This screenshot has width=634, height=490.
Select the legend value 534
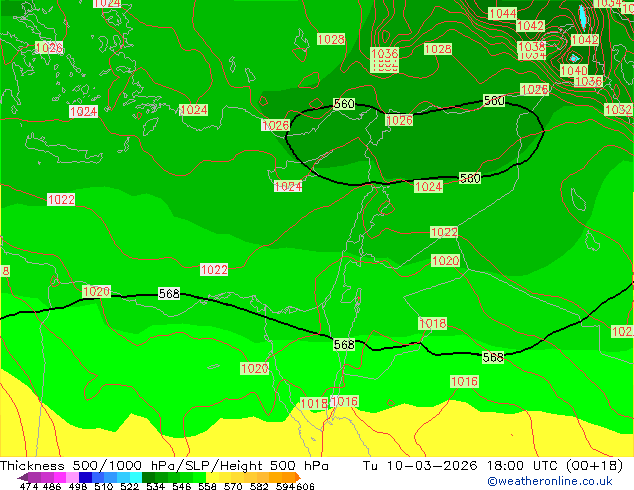(x=155, y=486)
